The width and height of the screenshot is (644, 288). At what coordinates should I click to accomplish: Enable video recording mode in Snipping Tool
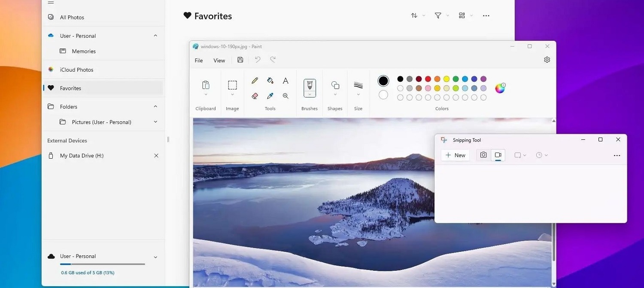click(x=498, y=155)
